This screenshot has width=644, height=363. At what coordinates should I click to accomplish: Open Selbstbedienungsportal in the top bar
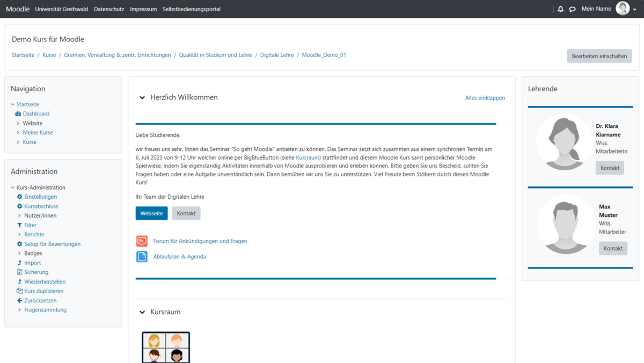point(192,9)
